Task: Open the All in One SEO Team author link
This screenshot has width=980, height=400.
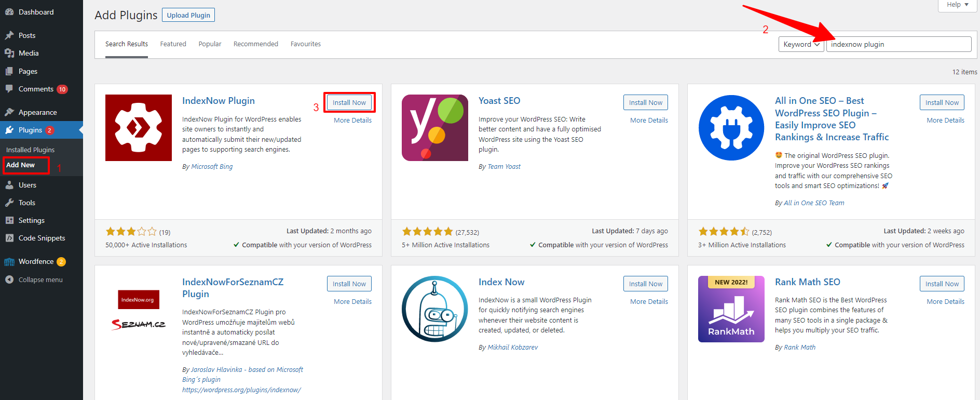Action: coord(814,203)
